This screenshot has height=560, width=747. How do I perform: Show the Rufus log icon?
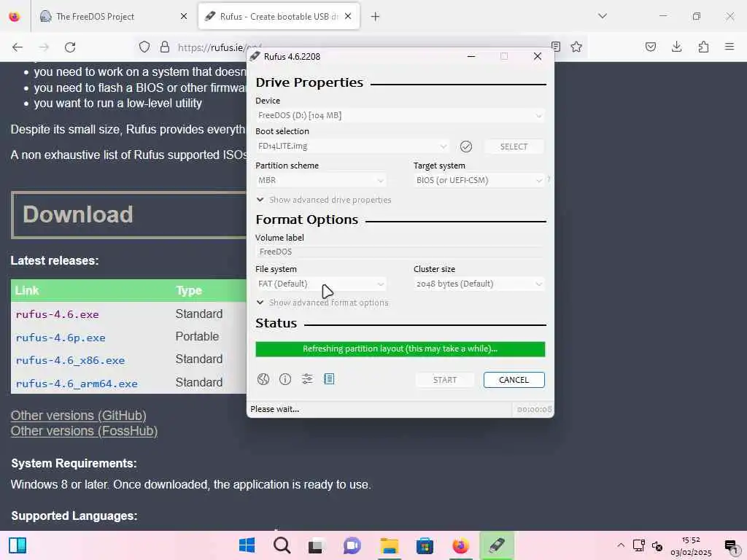(329, 379)
